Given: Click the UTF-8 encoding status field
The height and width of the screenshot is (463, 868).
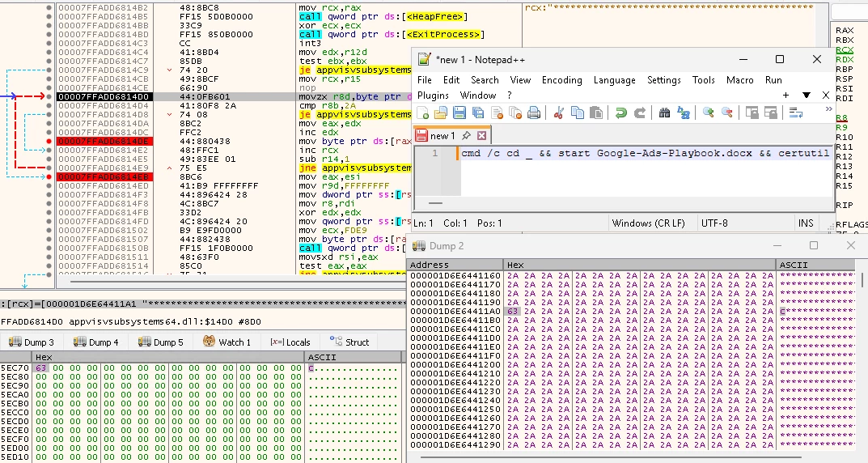Looking at the screenshot, I should point(714,223).
